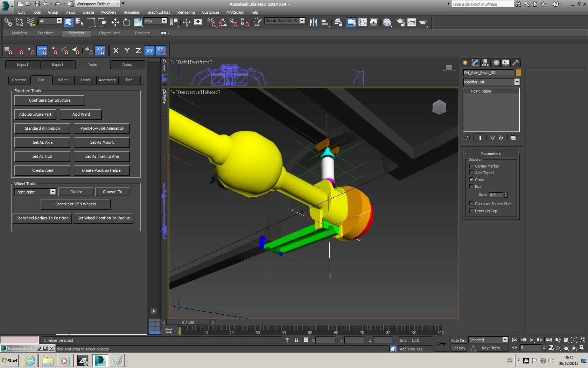588x368 pixels.
Task: Enable the Draw On Top checkbox
Action: click(471, 211)
